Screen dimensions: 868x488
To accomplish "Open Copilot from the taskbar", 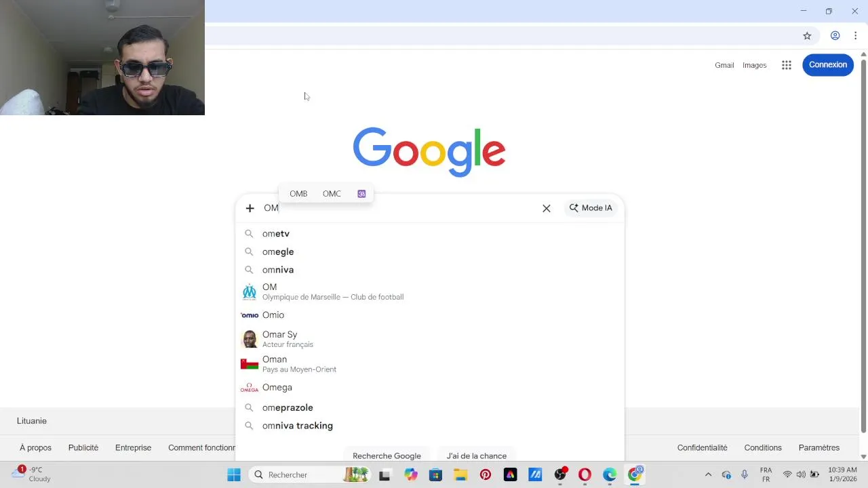I will pos(411,474).
